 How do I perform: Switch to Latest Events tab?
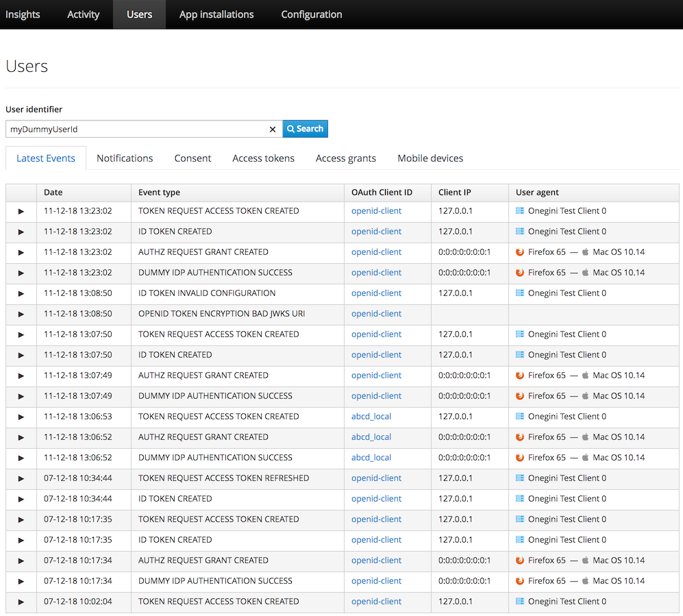click(x=46, y=158)
